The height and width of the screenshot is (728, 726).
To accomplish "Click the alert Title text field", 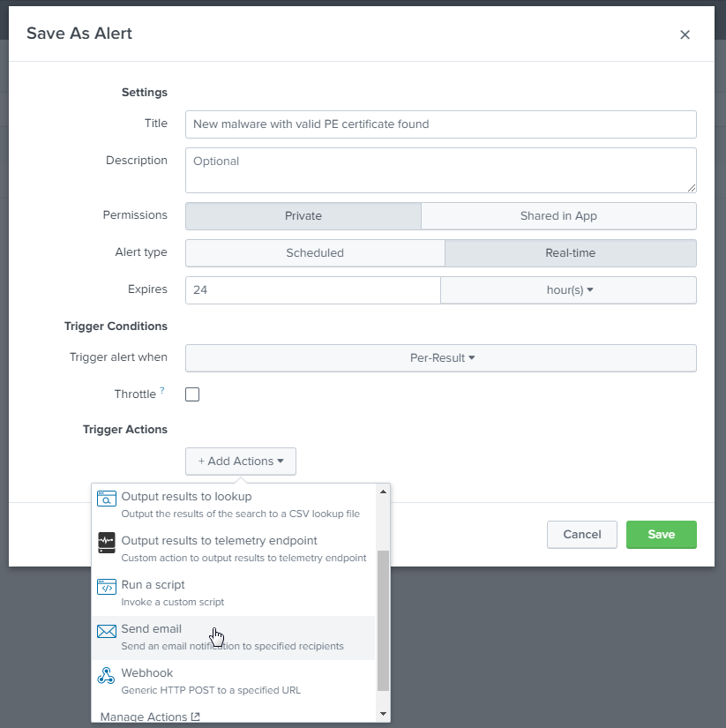I will tap(440, 124).
